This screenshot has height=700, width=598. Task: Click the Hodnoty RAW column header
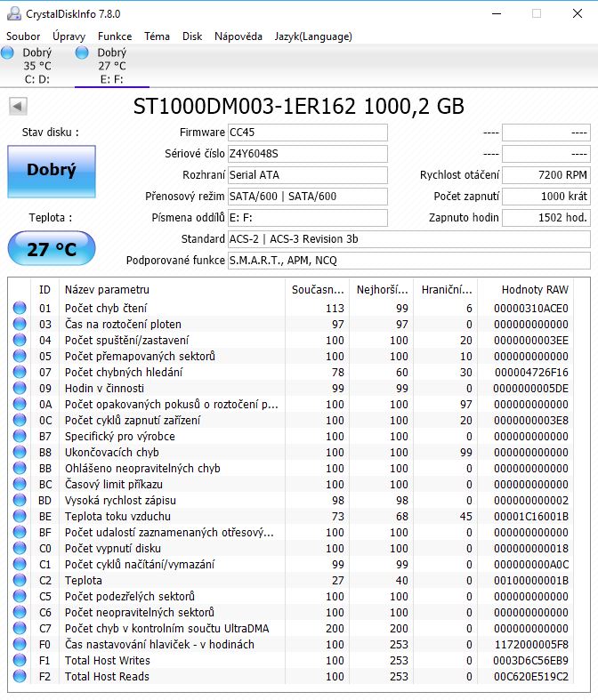(x=526, y=290)
